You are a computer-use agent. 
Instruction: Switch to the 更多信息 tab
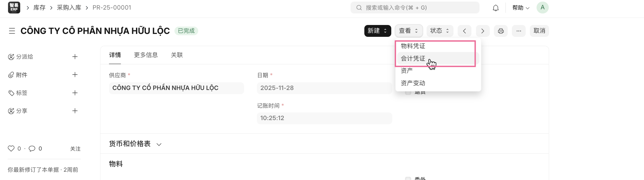146,55
